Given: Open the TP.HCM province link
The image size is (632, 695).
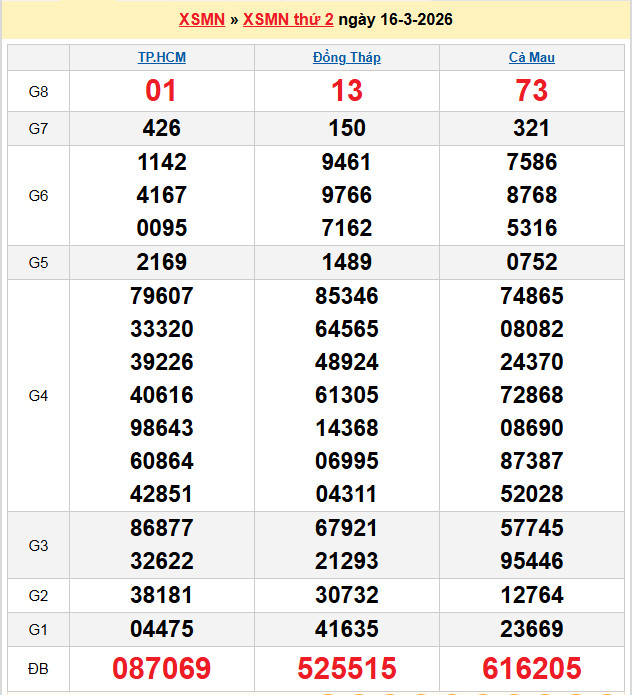Looking at the screenshot, I should tap(161, 58).
